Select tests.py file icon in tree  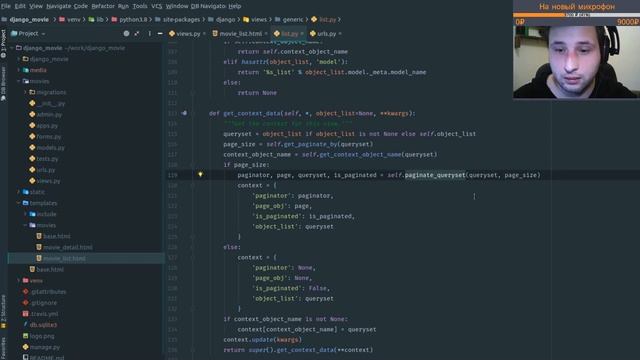(x=32, y=158)
